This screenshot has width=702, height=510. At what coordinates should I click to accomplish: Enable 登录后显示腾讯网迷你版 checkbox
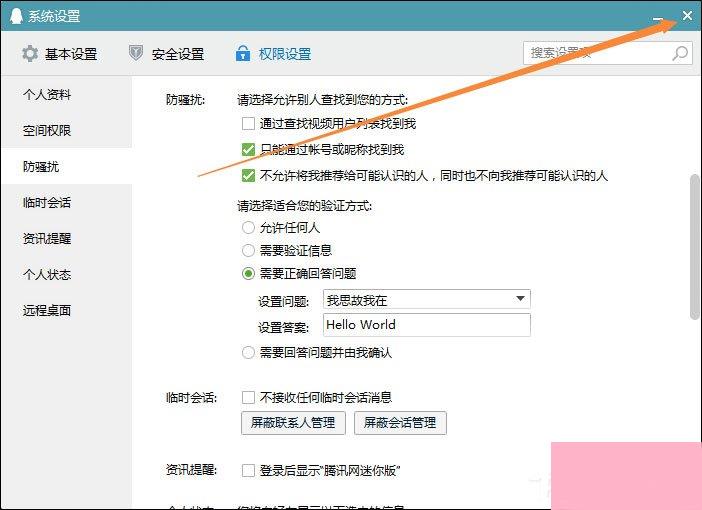[x=248, y=470]
